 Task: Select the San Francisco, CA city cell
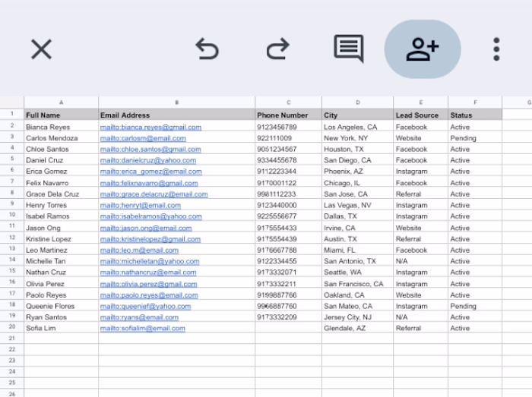[x=358, y=284]
